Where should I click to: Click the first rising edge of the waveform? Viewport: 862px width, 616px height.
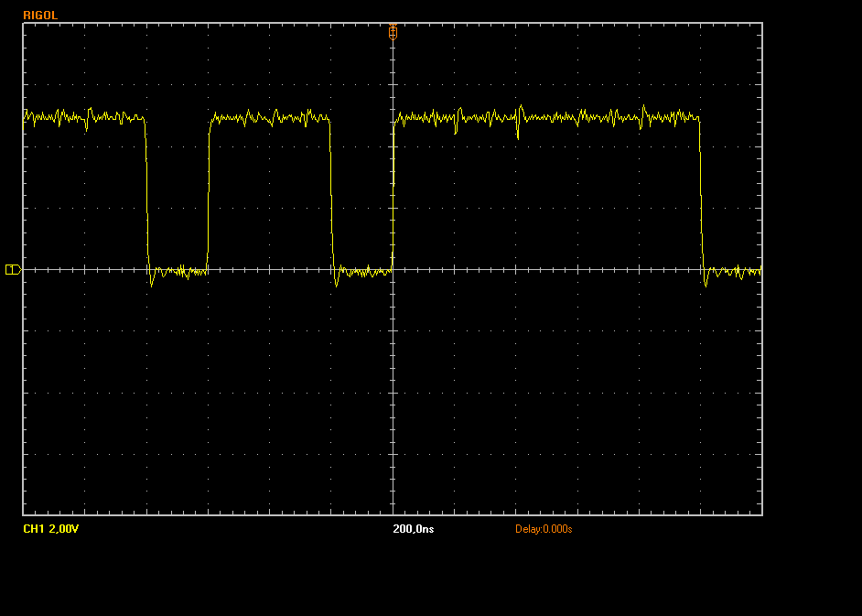[209, 192]
